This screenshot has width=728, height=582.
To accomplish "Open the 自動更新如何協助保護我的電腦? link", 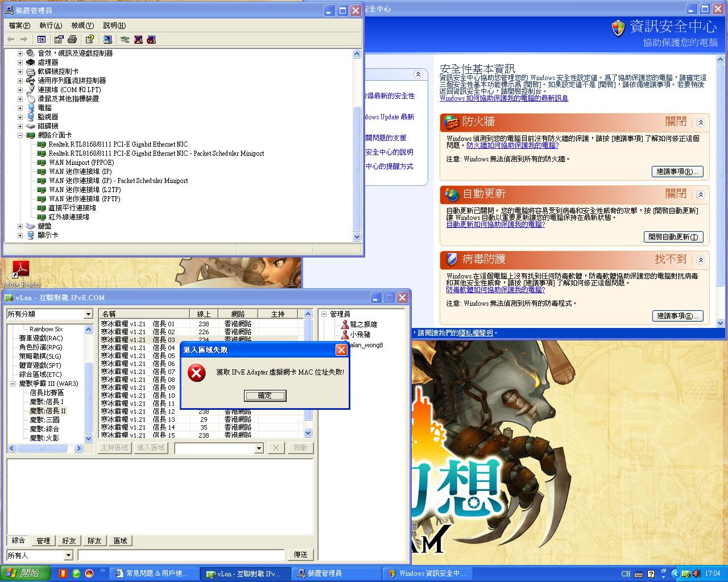I will (x=495, y=225).
